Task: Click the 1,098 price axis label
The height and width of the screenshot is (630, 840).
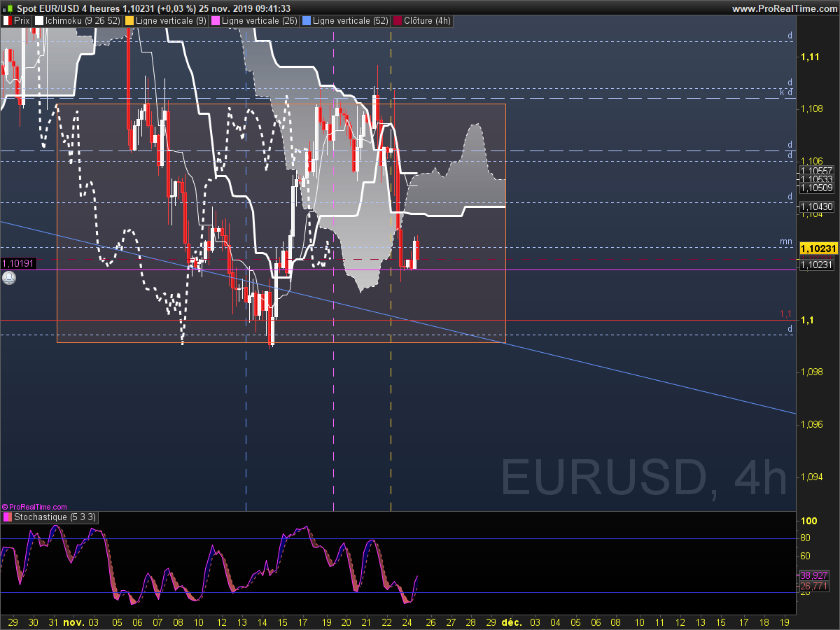Action: point(812,372)
